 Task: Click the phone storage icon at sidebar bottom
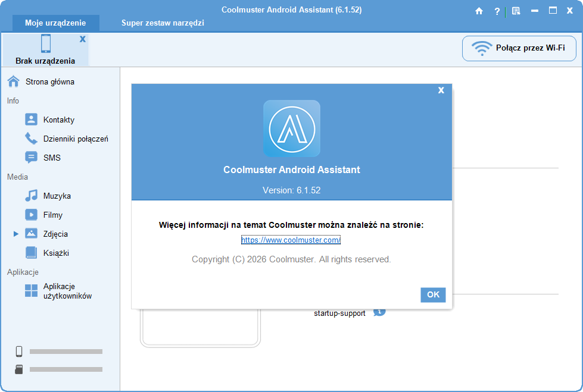(x=19, y=351)
